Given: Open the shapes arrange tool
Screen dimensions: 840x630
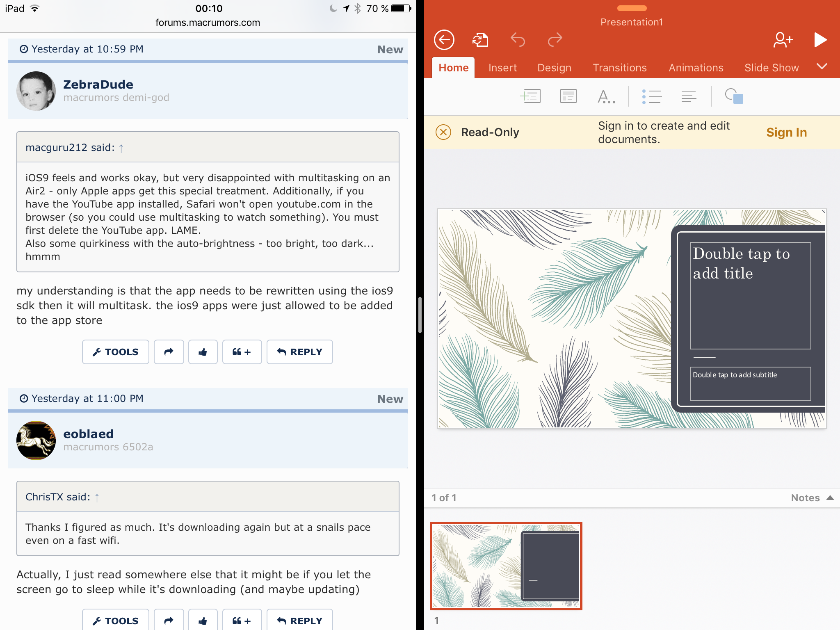Looking at the screenshot, I should [x=734, y=96].
